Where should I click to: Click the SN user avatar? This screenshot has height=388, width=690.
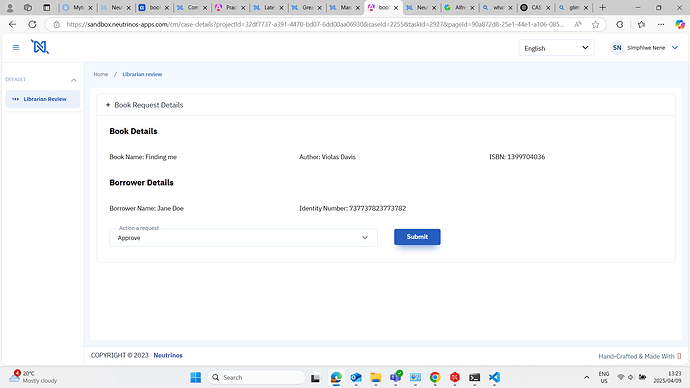(617, 48)
